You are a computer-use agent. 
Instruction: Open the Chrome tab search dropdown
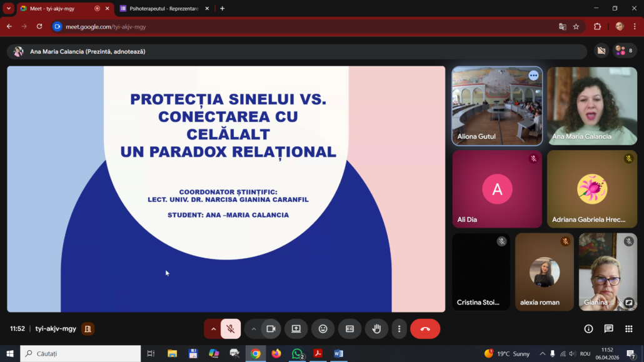tap(9, 8)
